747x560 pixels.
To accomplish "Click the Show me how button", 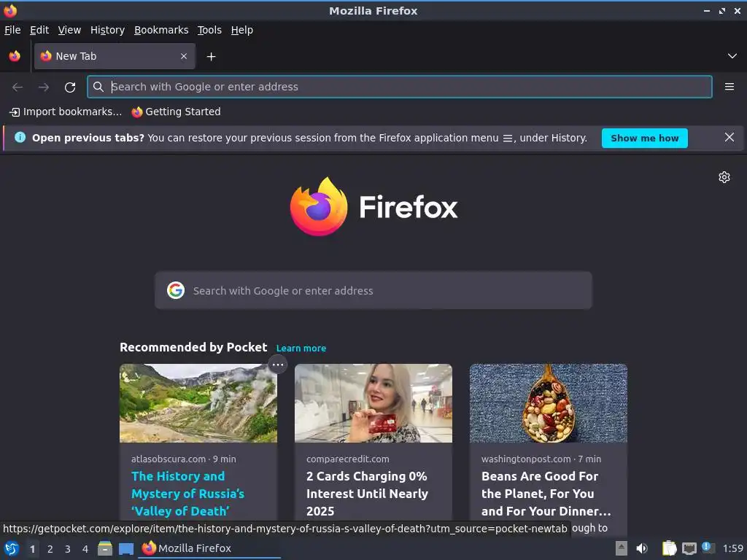I will coord(644,138).
